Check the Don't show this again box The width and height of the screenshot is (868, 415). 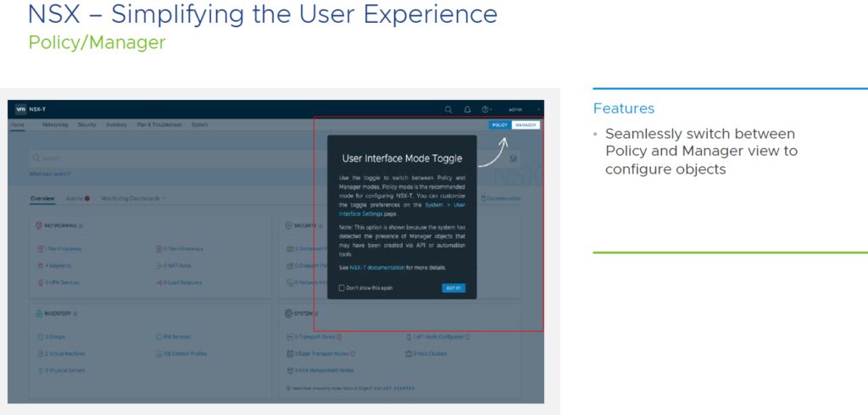(x=342, y=288)
